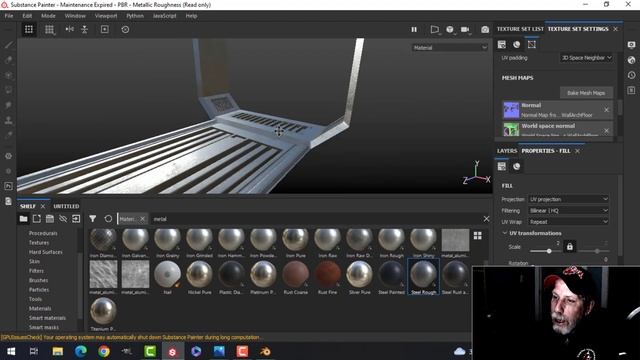Screen dimensions: 640x360
Task: Select the Eraser tool in left toolbar
Action: click(8, 60)
